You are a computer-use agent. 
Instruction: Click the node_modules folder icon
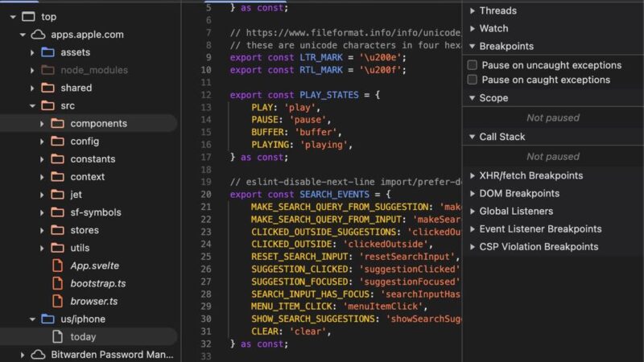pyautogui.click(x=47, y=70)
